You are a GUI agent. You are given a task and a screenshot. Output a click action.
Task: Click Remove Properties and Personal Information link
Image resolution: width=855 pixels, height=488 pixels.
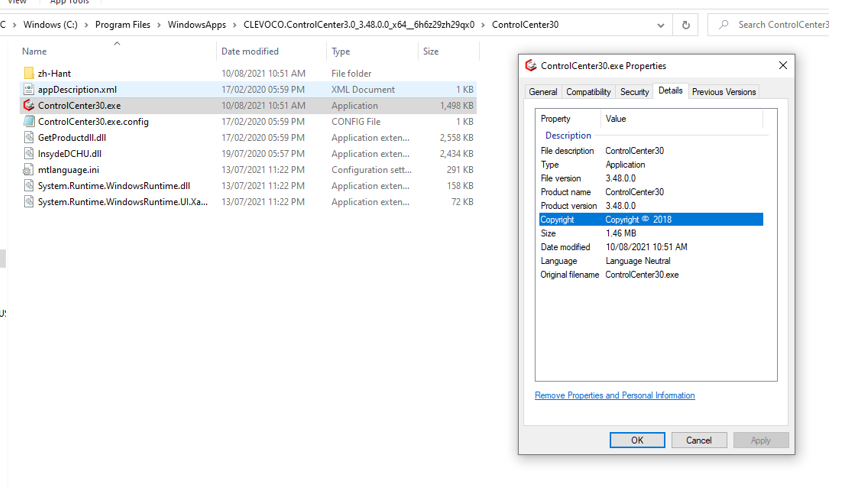[x=615, y=395]
